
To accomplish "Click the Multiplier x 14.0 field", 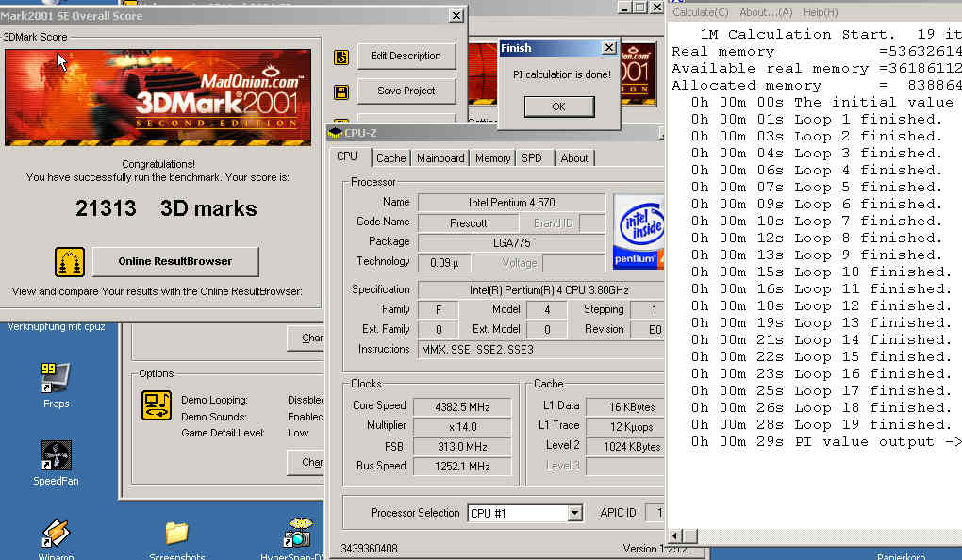I will tap(462, 426).
